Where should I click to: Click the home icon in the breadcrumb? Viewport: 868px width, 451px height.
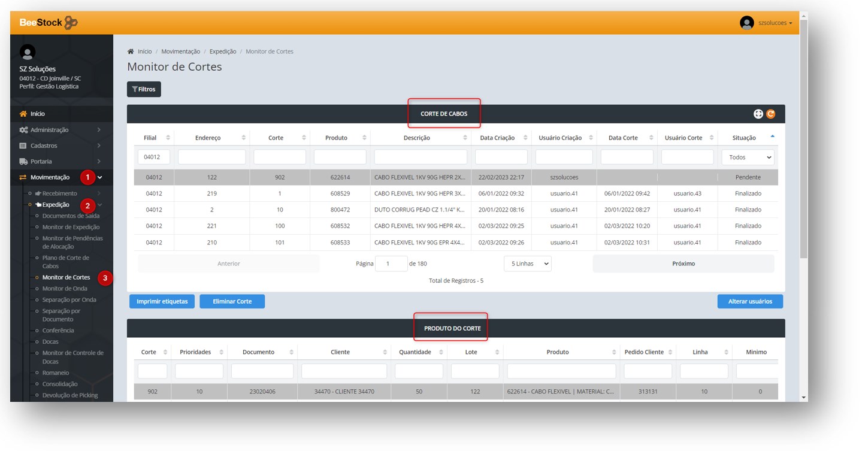[131, 52]
